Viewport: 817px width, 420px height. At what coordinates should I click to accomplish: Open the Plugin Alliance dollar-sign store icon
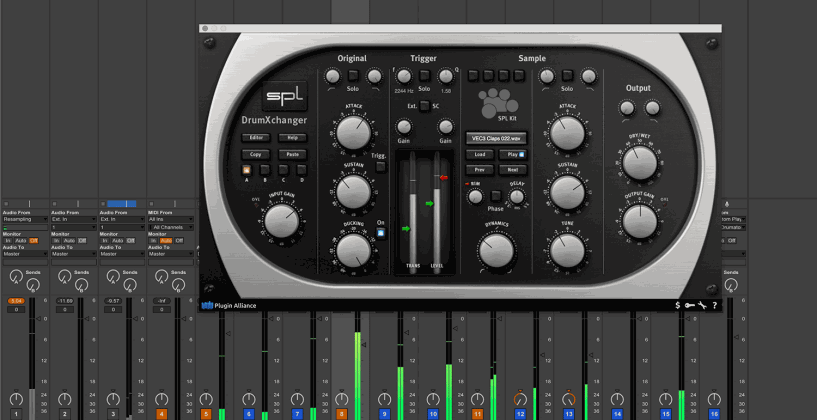coord(677,305)
